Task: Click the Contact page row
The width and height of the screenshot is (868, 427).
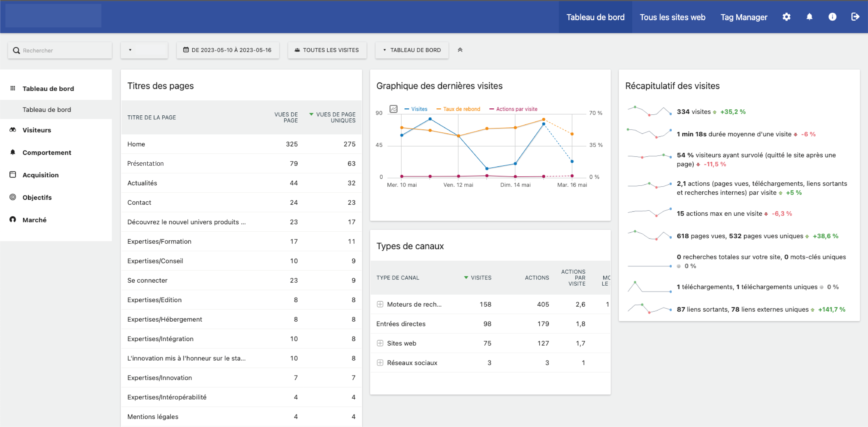Action: (x=241, y=202)
